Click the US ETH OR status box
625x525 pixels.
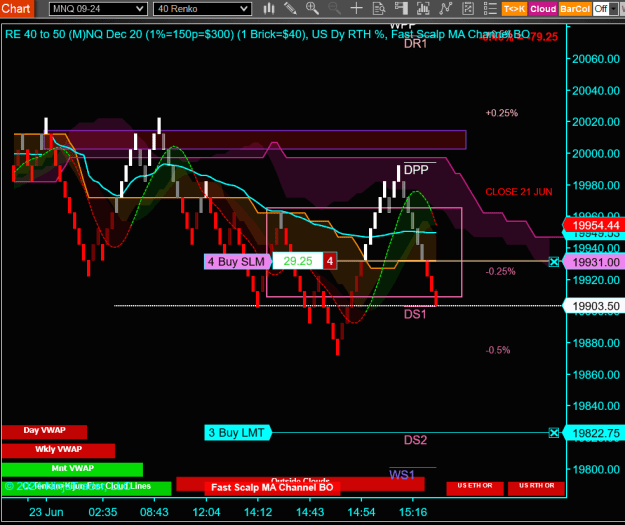475,488
